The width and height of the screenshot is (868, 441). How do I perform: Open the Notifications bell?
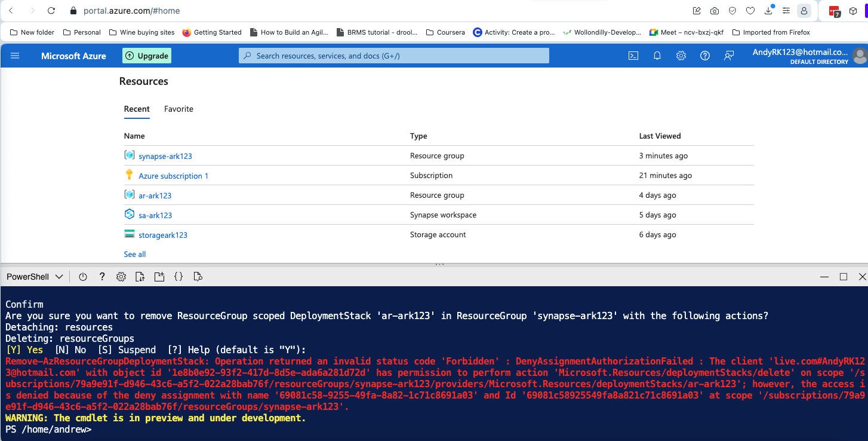[657, 56]
